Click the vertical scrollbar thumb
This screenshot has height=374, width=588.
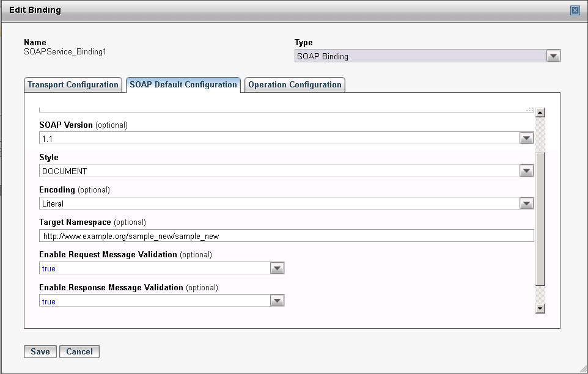coord(540,220)
